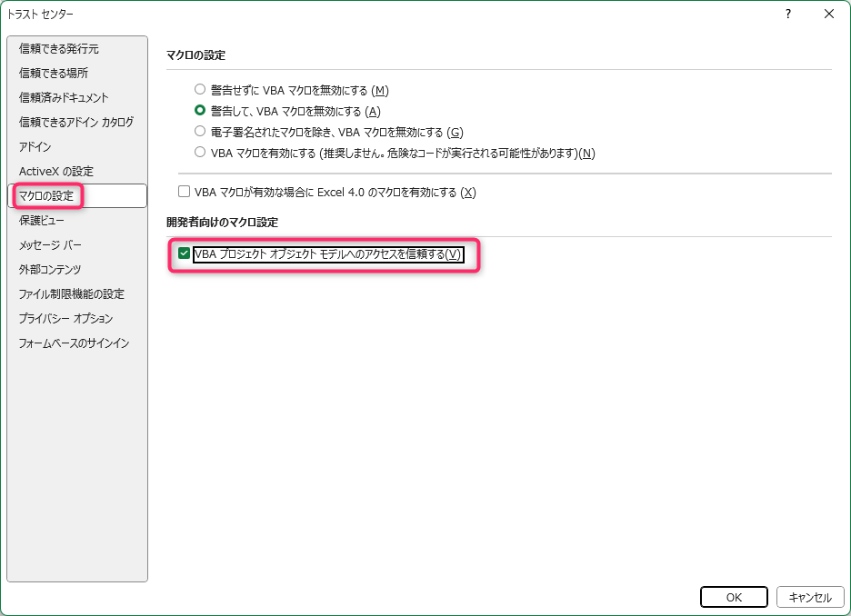Open メッセージ バー settings
This screenshot has width=851, height=616.
coord(50,244)
